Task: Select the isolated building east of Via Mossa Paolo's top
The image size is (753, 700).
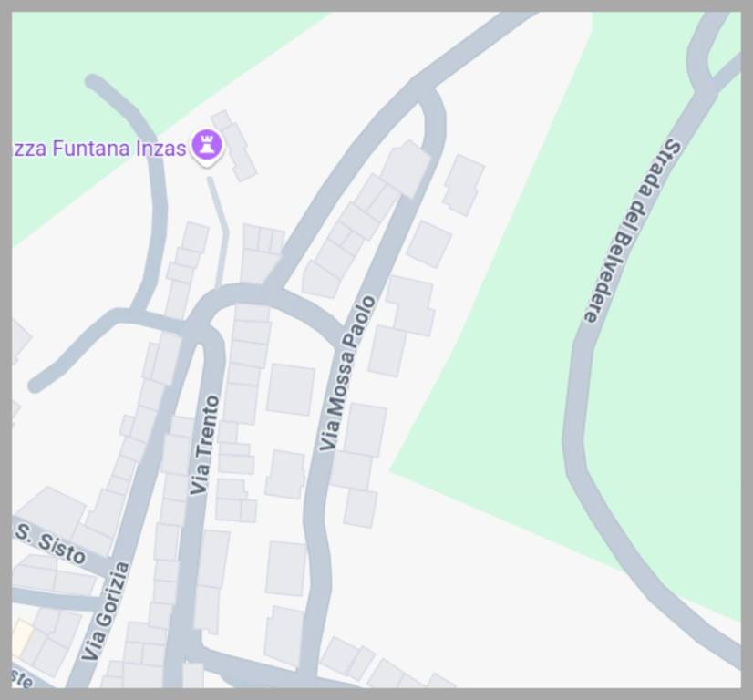Action: (463, 185)
